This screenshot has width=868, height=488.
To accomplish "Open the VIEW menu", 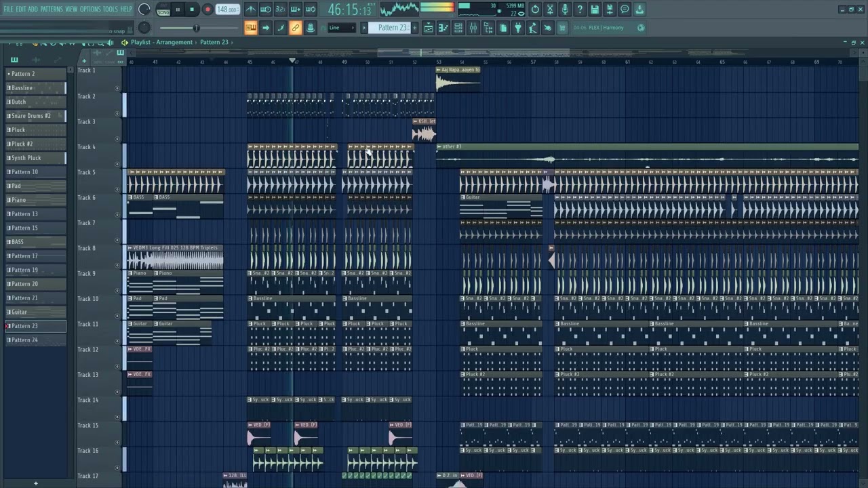I will coord(71,9).
